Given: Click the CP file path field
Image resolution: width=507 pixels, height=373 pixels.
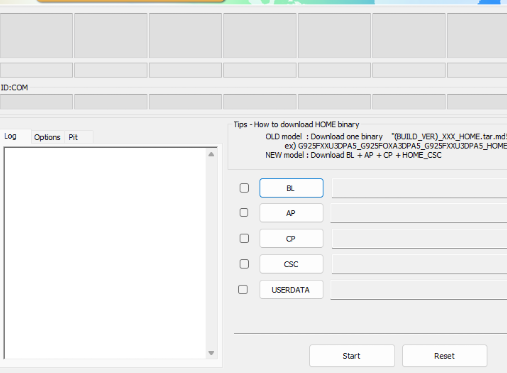Looking at the screenshot, I should (x=419, y=239).
